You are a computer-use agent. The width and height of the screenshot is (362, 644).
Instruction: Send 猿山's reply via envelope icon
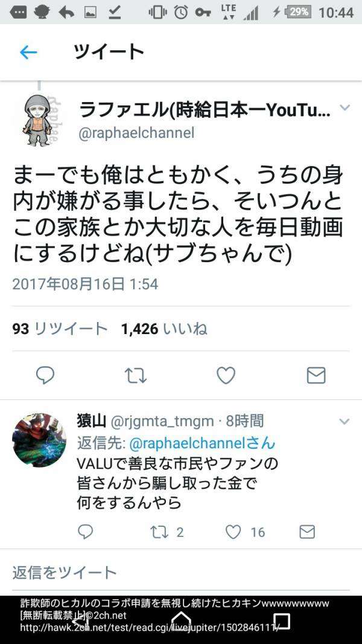tap(307, 532)
